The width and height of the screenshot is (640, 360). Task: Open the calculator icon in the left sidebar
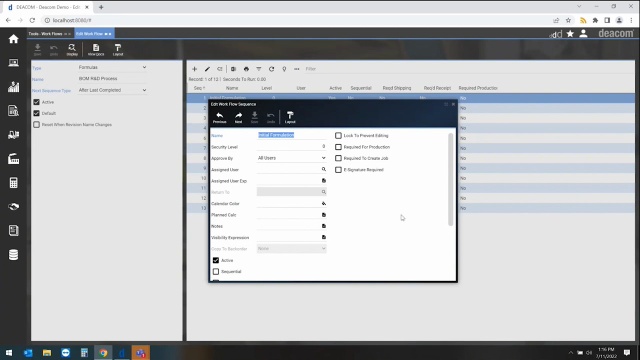(13, 182)
